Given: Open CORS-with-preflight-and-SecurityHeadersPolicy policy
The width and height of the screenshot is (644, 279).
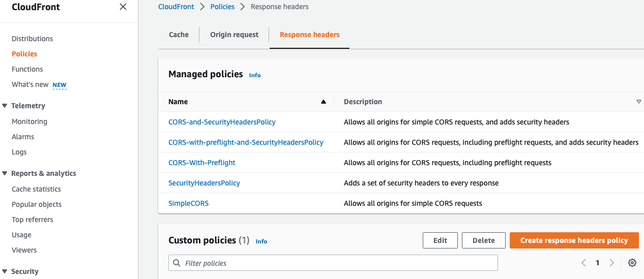Looking at the screenshot, I should click(246, 142).
